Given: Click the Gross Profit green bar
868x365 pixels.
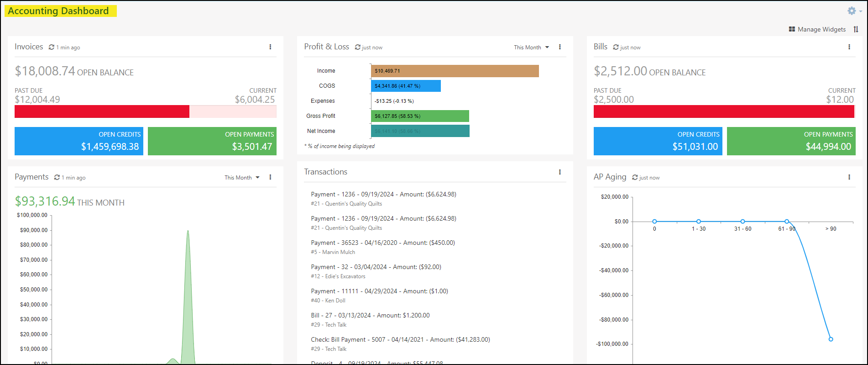Looking at the screenshot, I should (x=420, y=116).
